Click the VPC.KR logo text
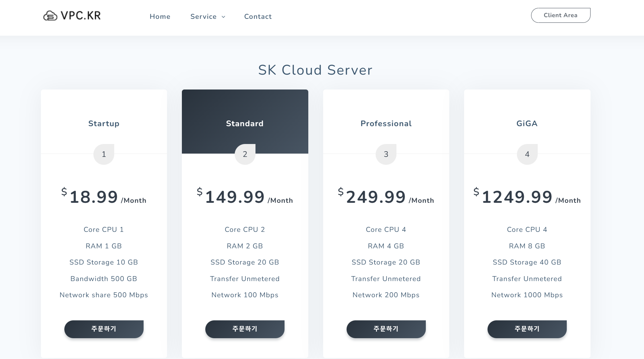Viewport: 644px width, 359px height. tap(81, 16)
